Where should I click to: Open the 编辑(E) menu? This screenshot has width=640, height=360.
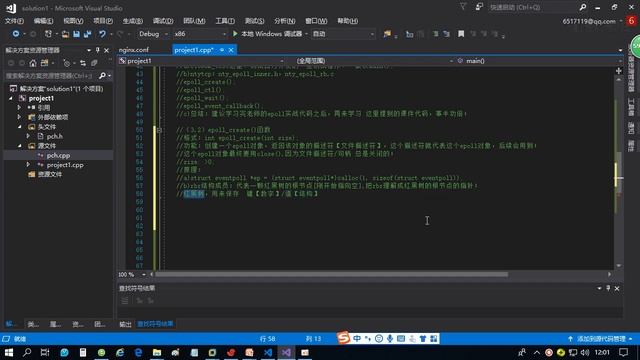[43, 21]
